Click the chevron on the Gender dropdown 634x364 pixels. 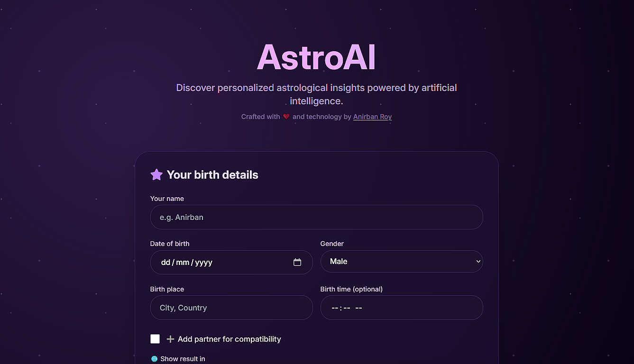tap(478, 261)
